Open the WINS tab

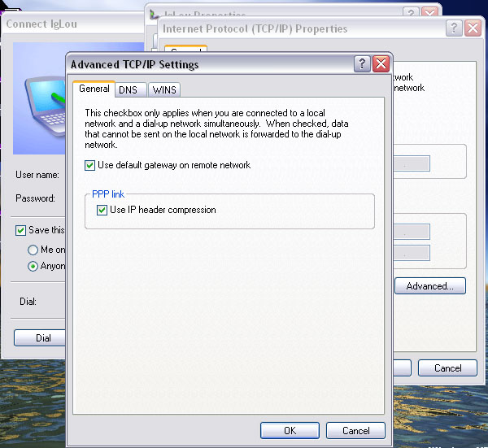click(x=164, y=90)
